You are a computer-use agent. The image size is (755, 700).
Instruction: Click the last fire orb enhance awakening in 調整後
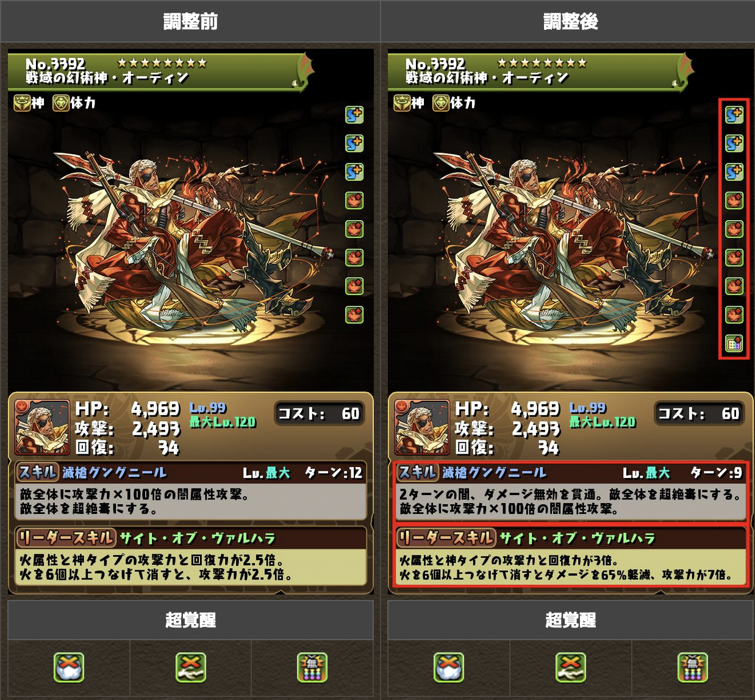(x=734, y=315)
